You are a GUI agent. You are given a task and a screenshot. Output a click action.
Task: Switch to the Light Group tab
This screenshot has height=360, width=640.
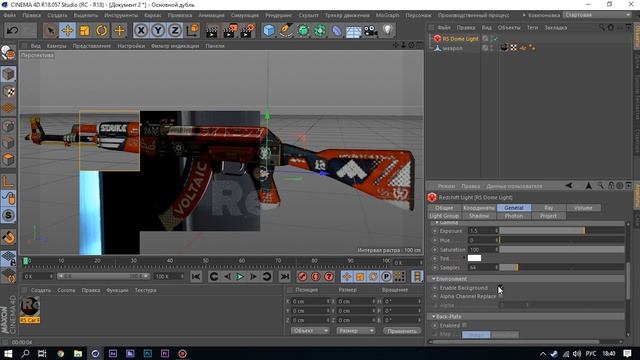(x=444, y=216)
